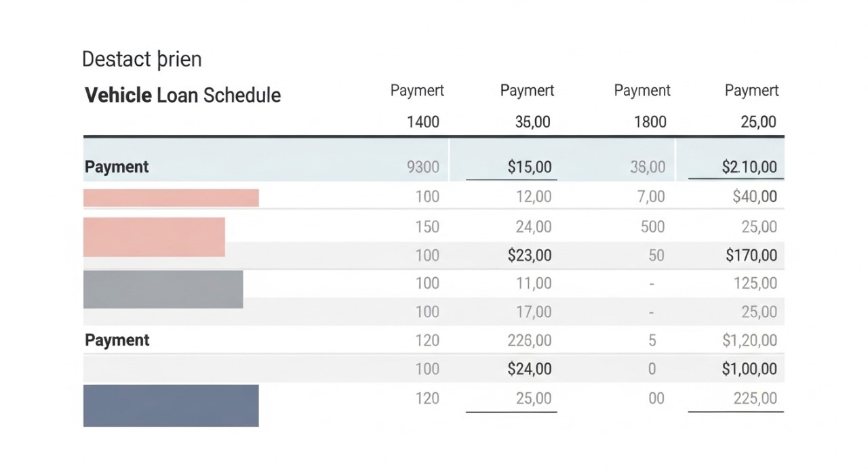Select the $24,00 amount cell
This screenshot has width=868, height=473.
[x=530, y=369]
